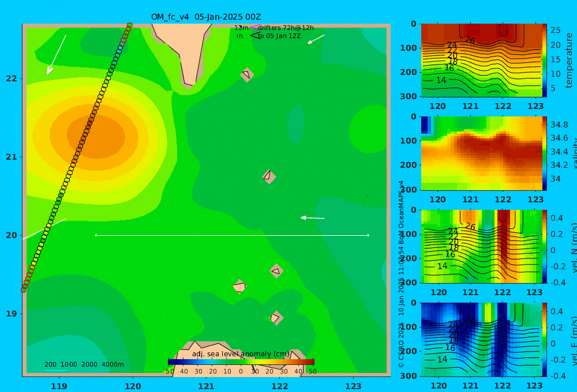Click the depth legend '200 1000 2000 4000m'

[x=84, y=364]
